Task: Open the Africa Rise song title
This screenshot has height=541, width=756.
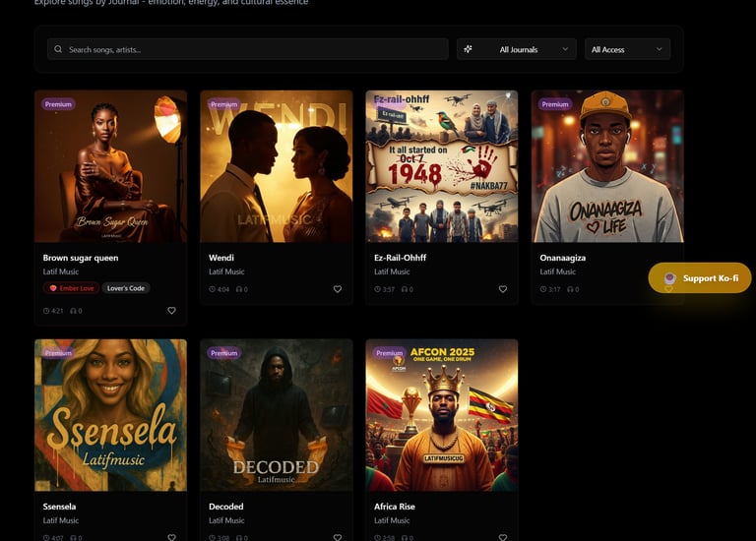Action: [x=395, y=507]
